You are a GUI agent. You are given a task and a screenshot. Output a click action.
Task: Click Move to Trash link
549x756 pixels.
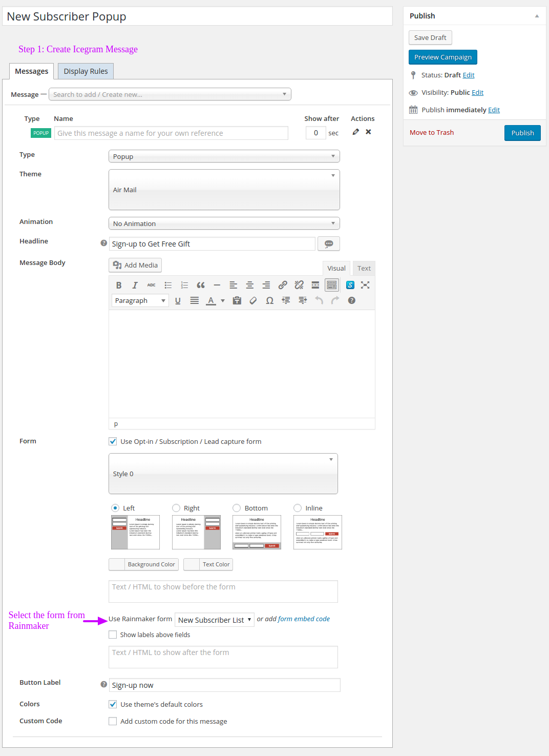click(x=432, y=132)
